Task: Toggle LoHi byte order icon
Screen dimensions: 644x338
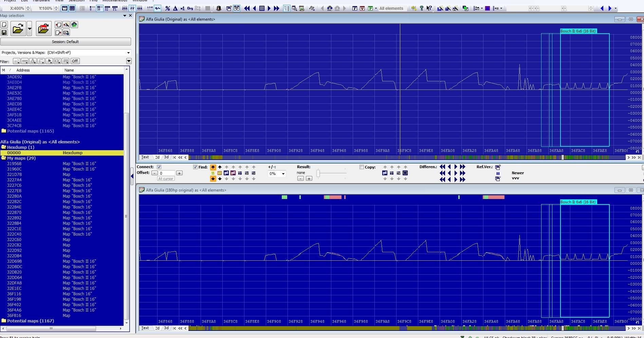Action: pos(150,8)
